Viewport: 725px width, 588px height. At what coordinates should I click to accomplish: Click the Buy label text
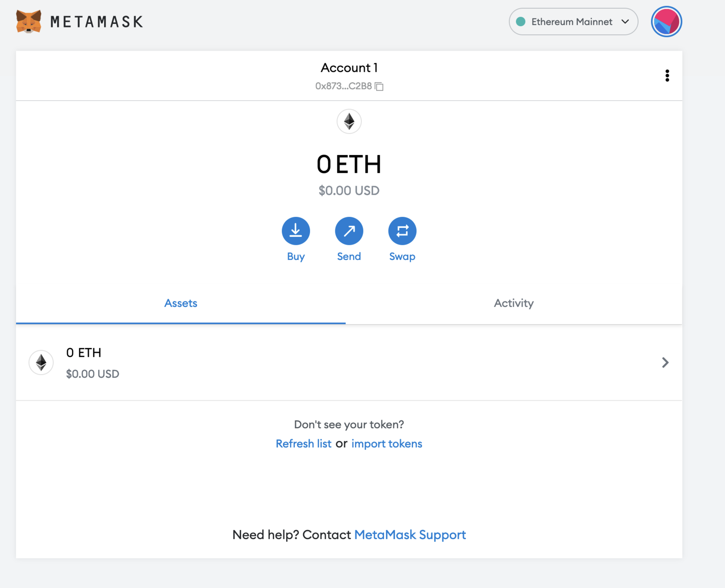[296, 257]
